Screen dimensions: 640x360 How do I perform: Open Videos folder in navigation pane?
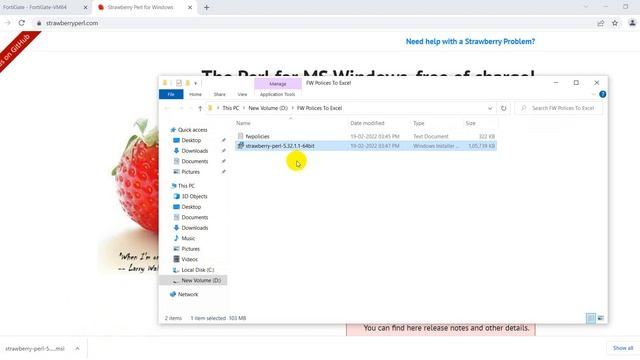click(x=189, y=260)
